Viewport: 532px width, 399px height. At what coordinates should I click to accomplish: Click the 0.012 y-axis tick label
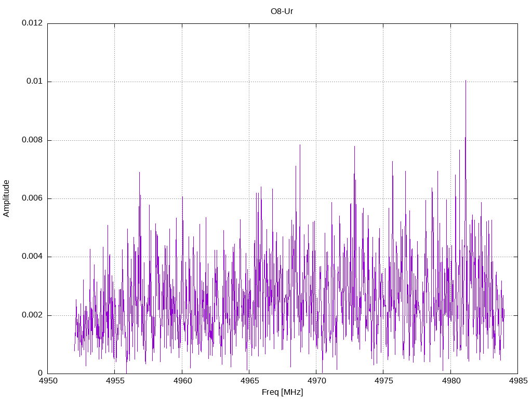pos(32,23)
